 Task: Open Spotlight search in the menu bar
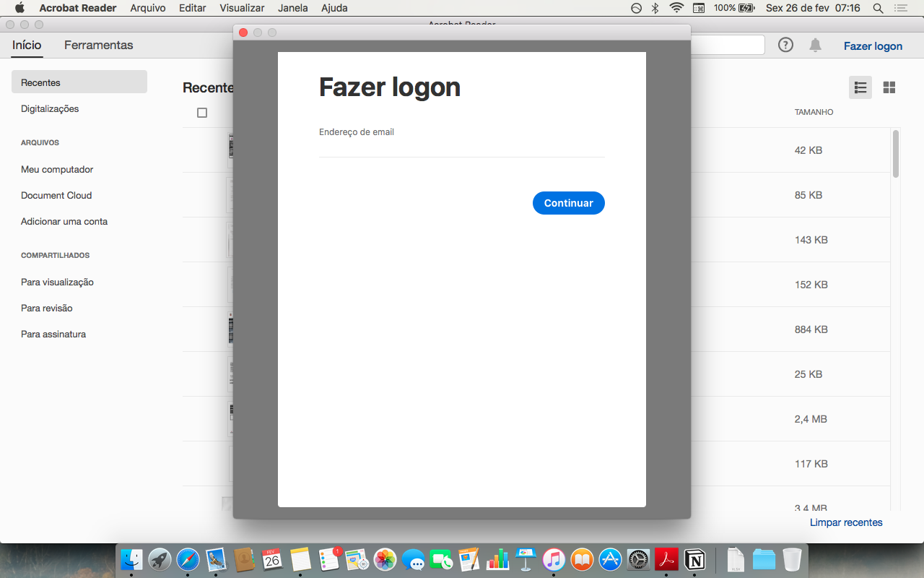click(x=877, y=8)
